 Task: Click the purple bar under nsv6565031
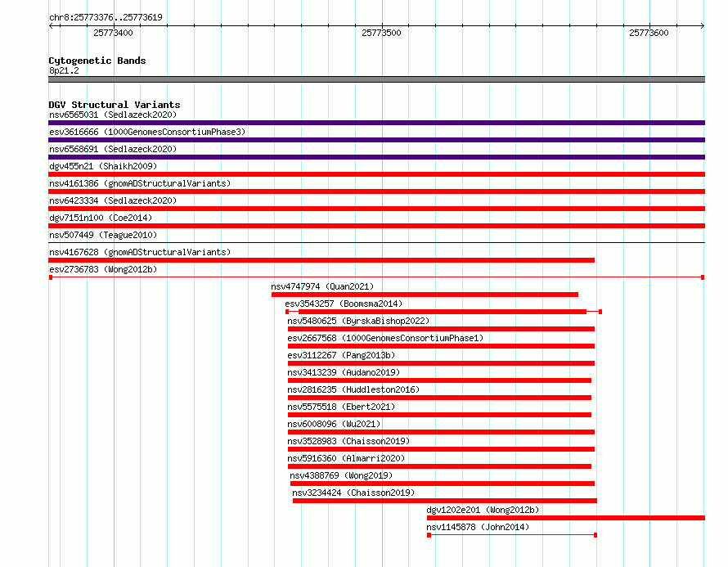pyautogui.click(x=376, y=123)
